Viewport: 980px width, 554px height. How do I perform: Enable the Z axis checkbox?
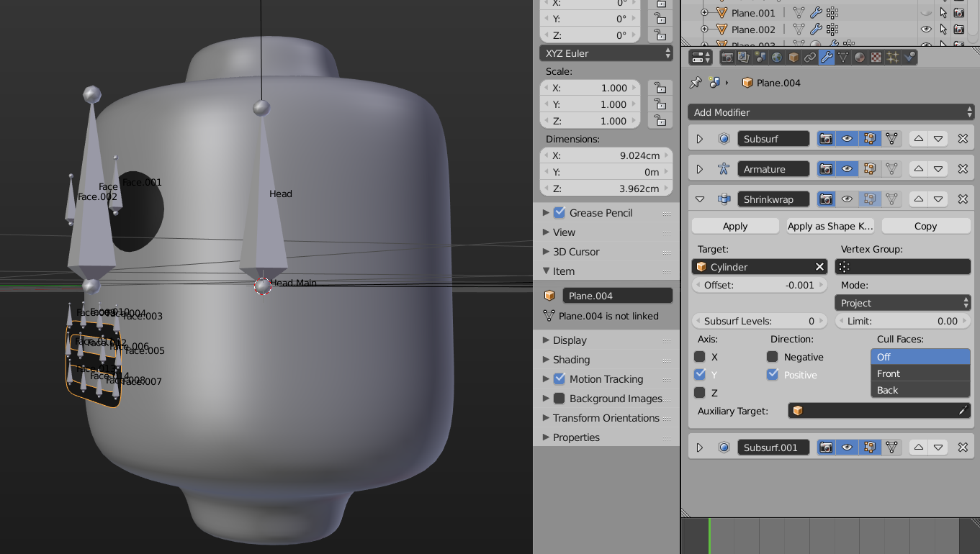pyautogui.click(x=699, y=393)
